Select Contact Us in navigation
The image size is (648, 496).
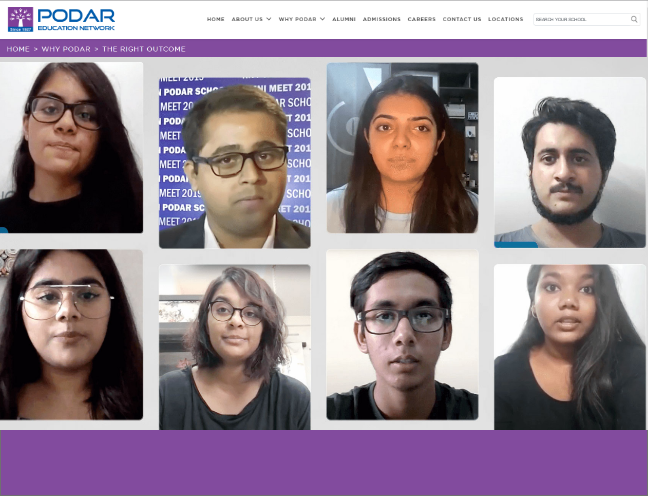click(x=462, y=19)
